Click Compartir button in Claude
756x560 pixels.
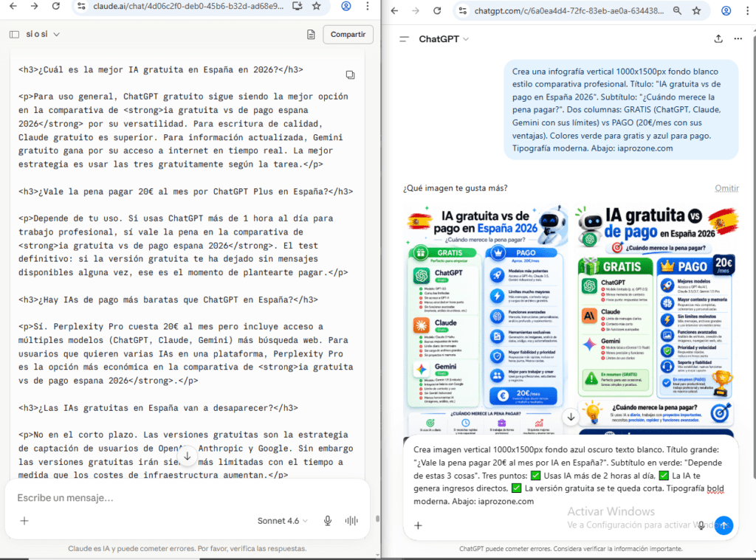pos(348,34)
